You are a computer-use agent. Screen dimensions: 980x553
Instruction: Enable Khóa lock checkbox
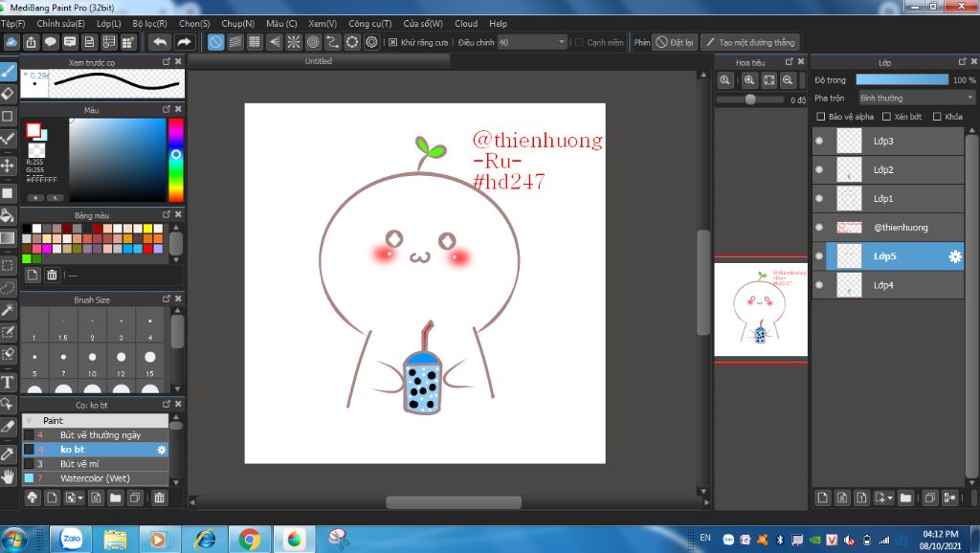click(937, 116)
